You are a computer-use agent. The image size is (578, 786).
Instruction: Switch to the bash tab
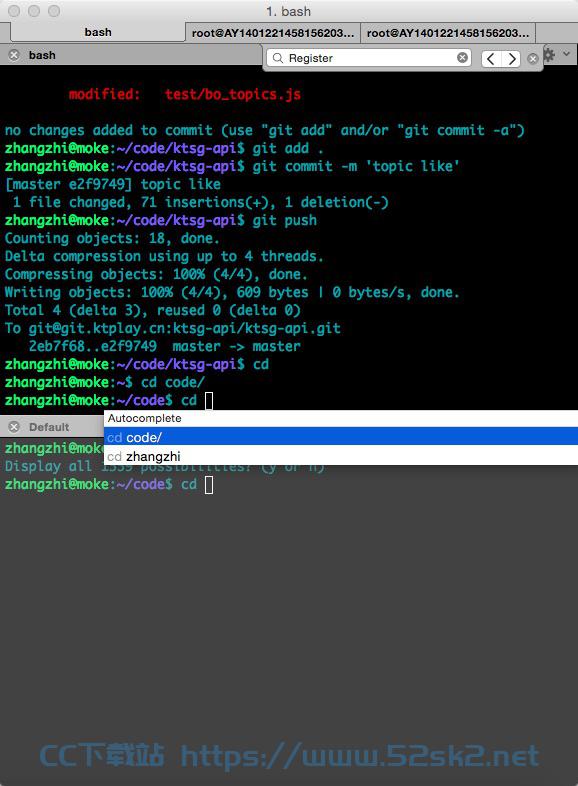tap(98, 32)
